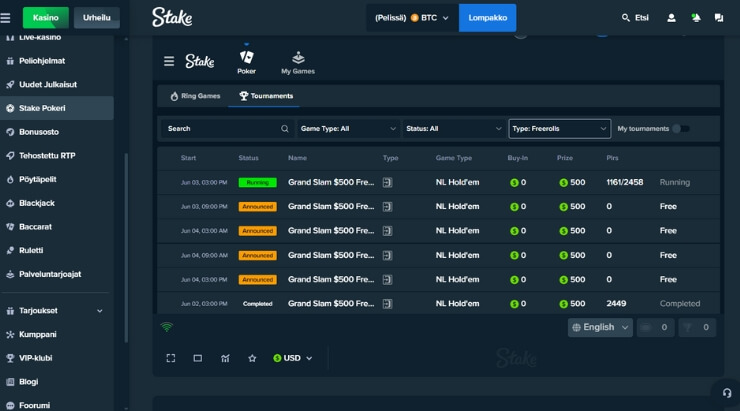
Task: Open USD display currency dropdown
Action: [293, 358]
